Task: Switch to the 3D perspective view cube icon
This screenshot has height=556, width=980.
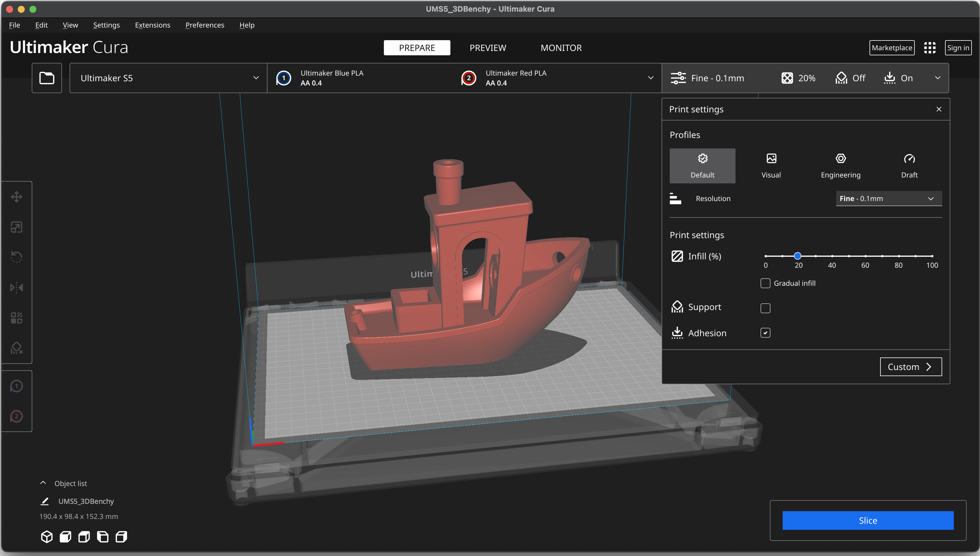Action: point(47,536)
